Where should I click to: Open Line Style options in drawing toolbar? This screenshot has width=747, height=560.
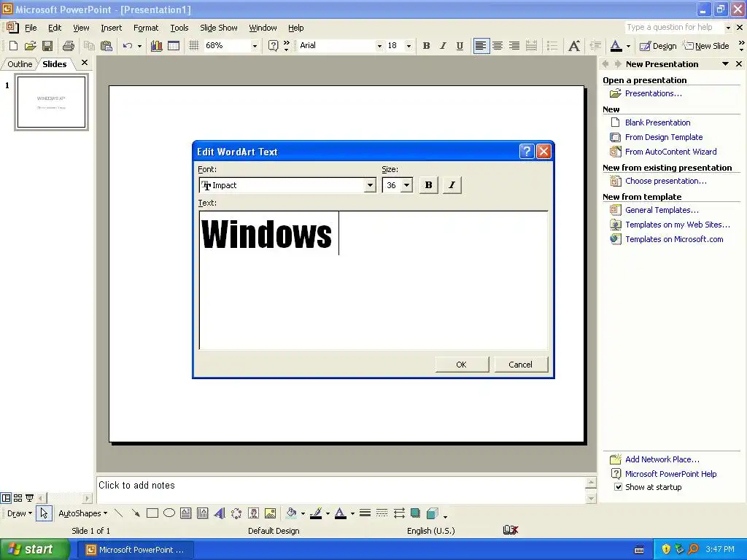[x=365, y=513]
